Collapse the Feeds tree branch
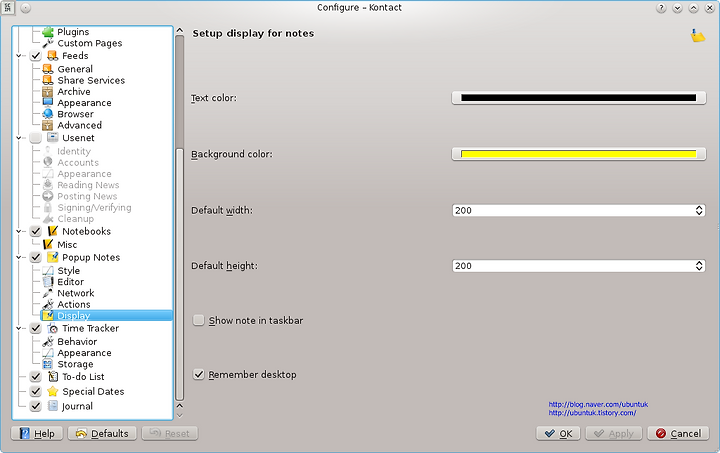 18,56
